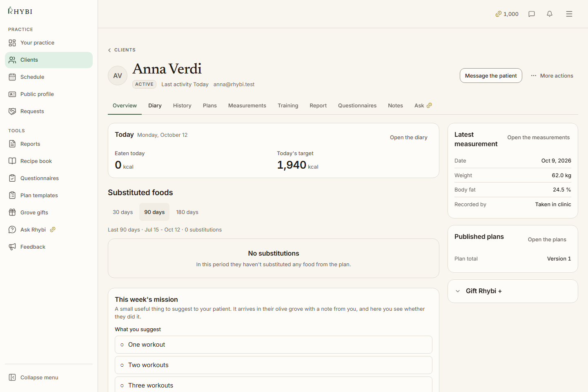This screenshot has height=392, width=588.
Task: Open the More actions menu
Action: [x=552, y=76]
